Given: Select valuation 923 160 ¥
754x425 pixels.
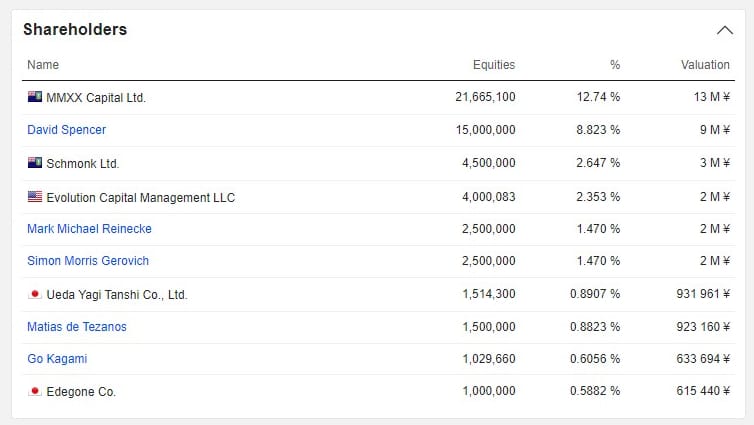Looking at the screenshot, I should [703, 327].
